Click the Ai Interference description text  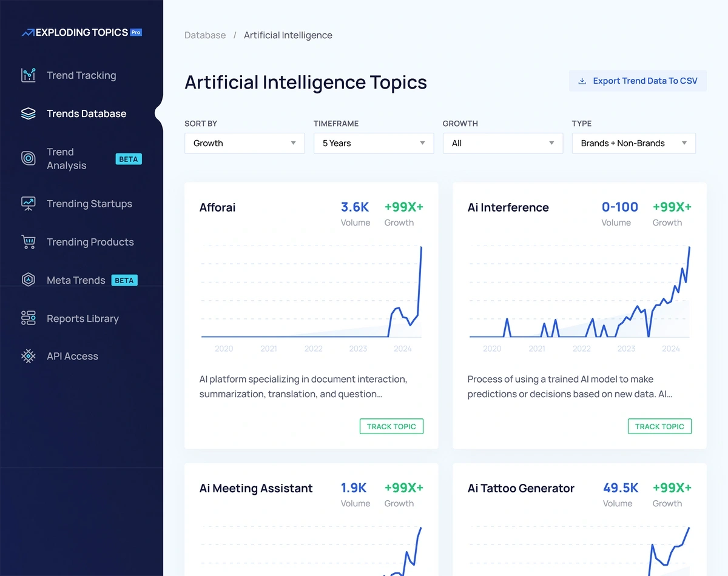click(570, 387)
